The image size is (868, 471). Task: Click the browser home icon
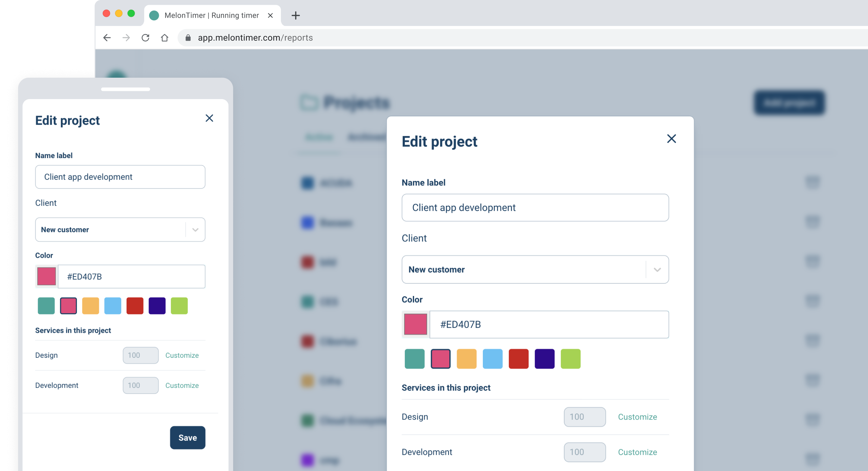[165, 38]
